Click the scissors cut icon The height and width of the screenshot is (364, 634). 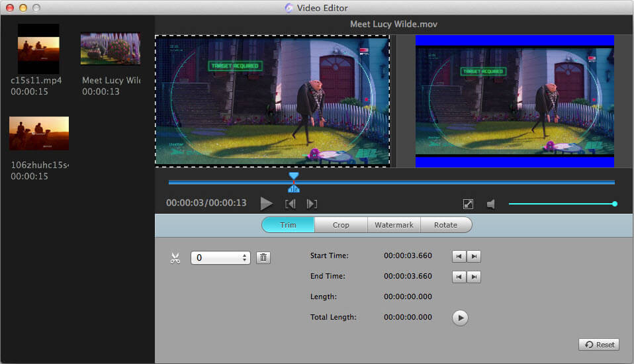[175, 258]
